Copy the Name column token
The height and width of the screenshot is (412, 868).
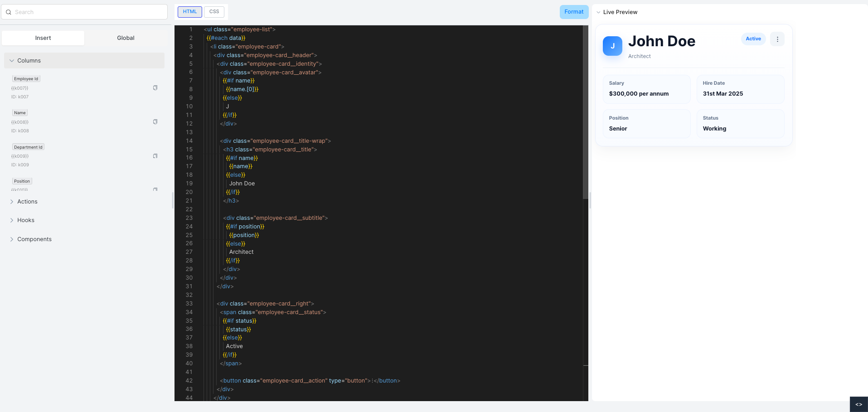click(155, 121)
